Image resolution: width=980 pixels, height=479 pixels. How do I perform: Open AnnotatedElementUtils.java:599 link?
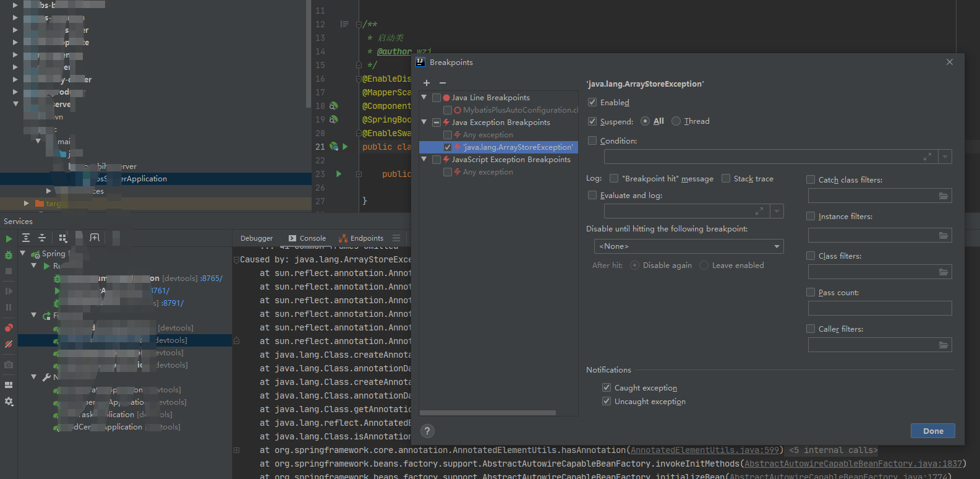click(705, 451)
